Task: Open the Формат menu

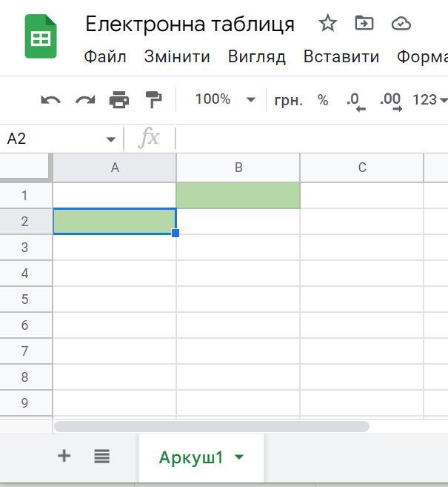Action: (423, 57)
